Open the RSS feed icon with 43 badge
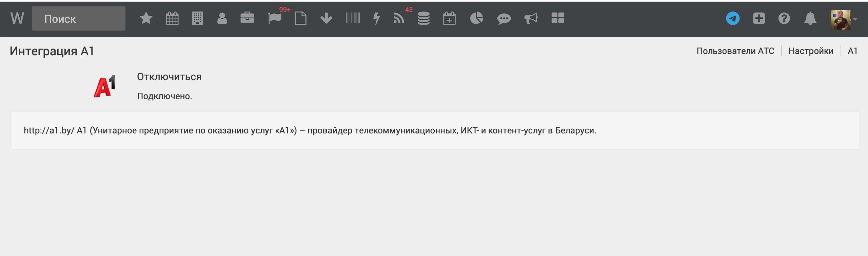 (399, 18)
